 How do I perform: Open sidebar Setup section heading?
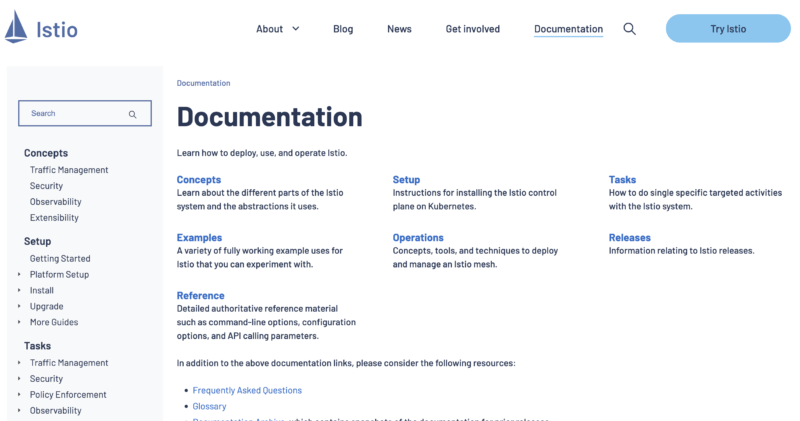(x=37, y=241)
